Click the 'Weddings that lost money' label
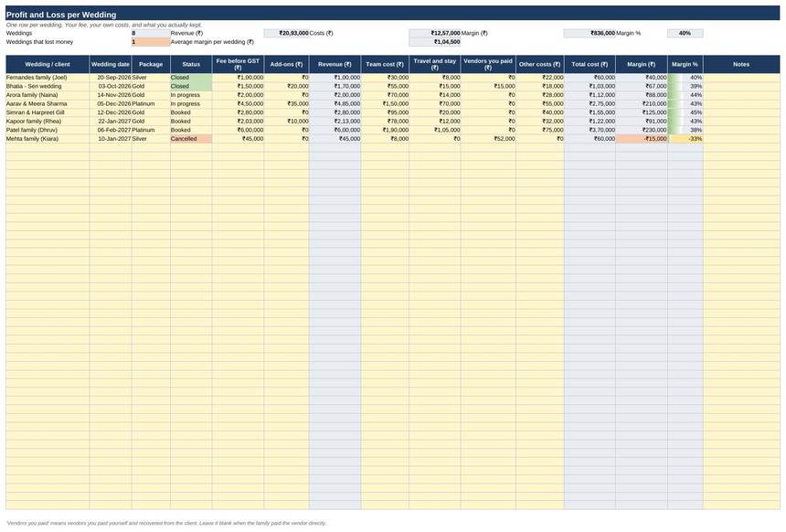The image size is (786, 532). click(39, 42)
